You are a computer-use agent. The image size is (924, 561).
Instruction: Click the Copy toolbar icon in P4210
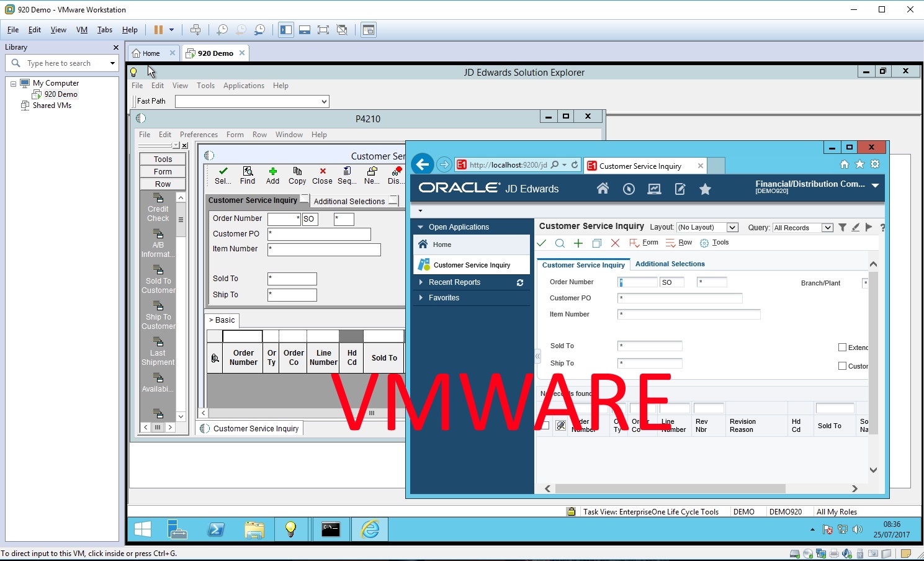[x=297, y=175]
